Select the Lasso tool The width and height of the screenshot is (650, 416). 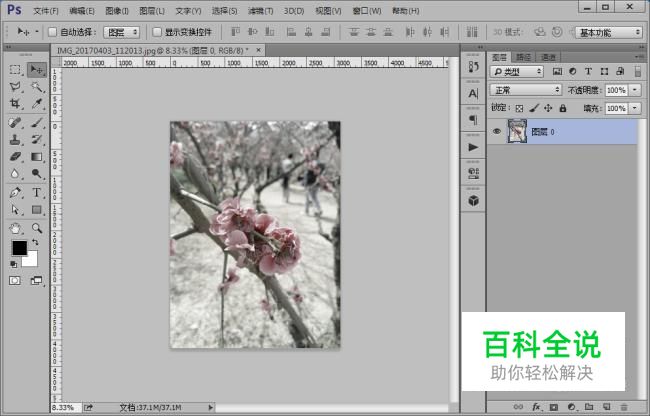[x=15, y=87]
